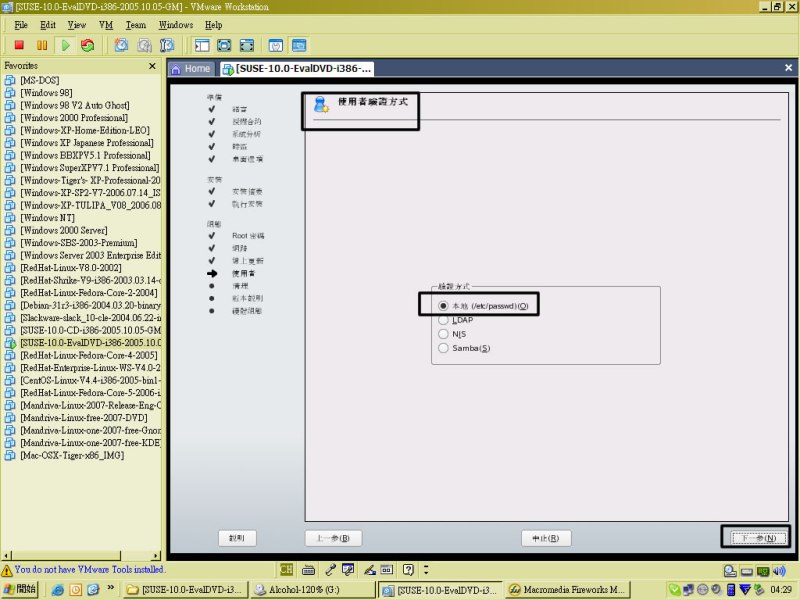Toggle the Favorites sidebar view icon
Image resolution: width=800 pixels, height=600 pixels.
pyautogui.click(x=202, y=45)
